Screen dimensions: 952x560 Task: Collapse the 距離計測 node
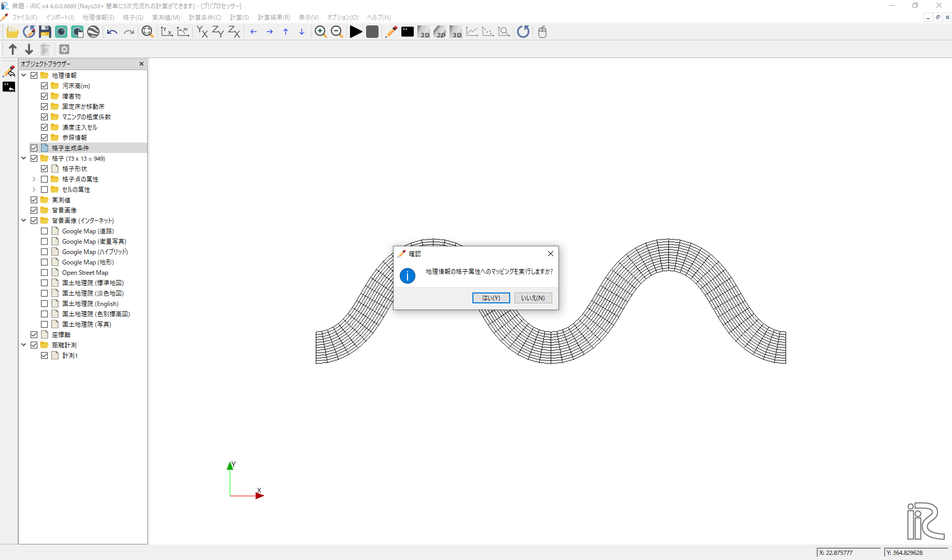[24, 345]
